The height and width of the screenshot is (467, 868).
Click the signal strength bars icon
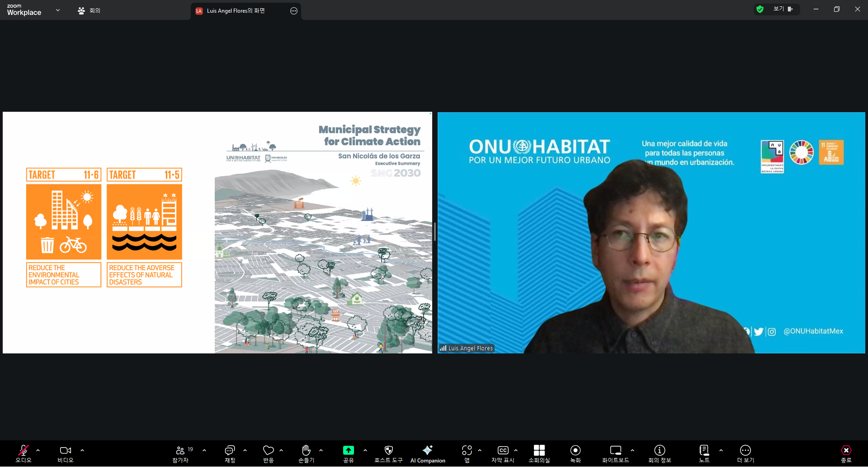(x=443, y=348)
